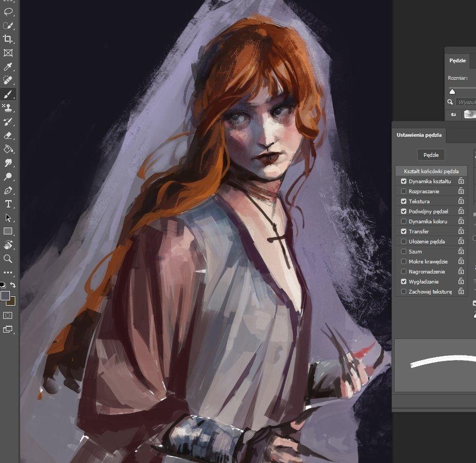Choose the Clone Stamp tool
The width and height of the screenshot is (476, 463).
point(8,108)
